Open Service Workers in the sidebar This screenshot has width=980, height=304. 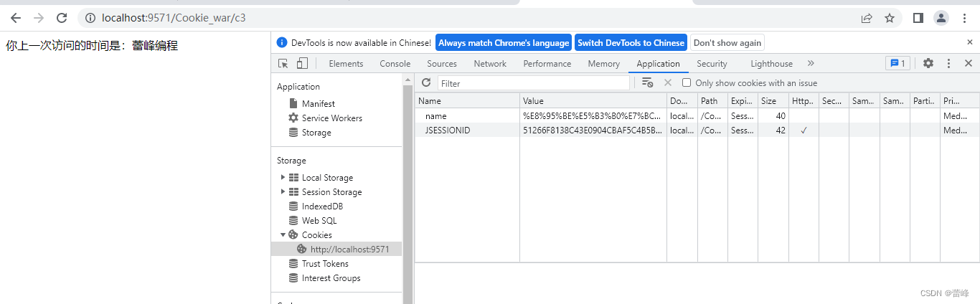click(331, 118)
